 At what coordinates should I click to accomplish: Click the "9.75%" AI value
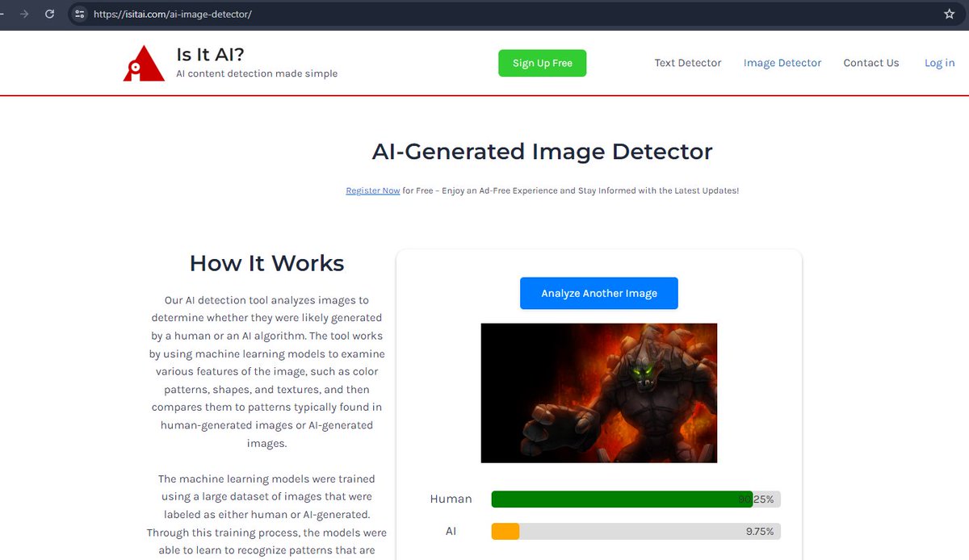[x=760, y=532]
